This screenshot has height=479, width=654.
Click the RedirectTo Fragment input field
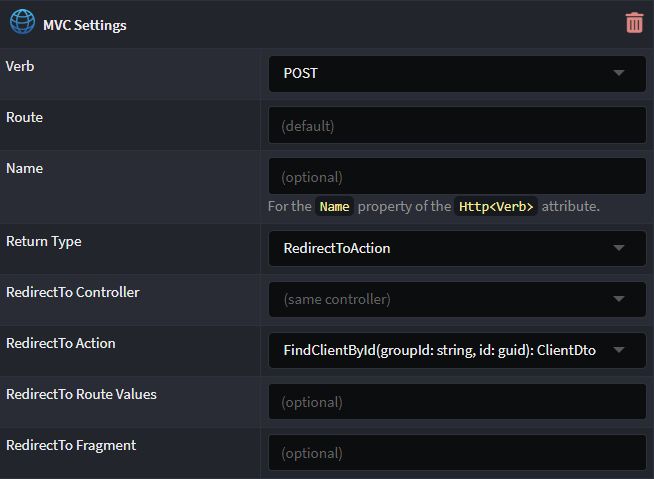coord(457,452)
